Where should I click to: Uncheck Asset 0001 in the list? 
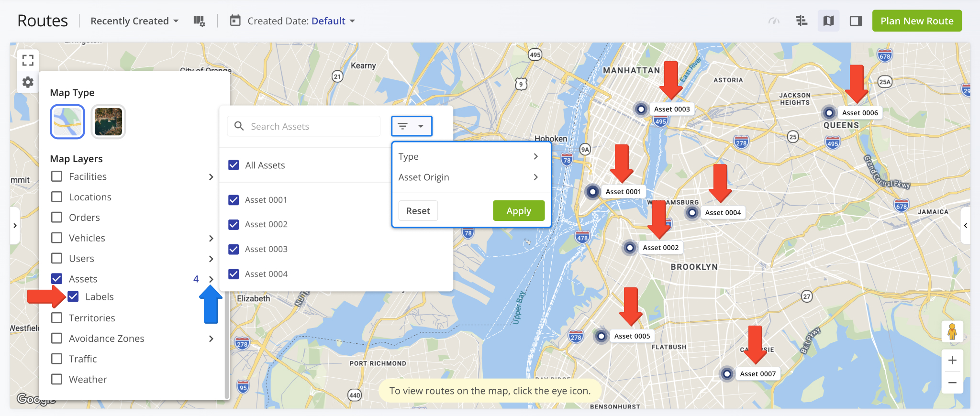(x=234, y=200)
